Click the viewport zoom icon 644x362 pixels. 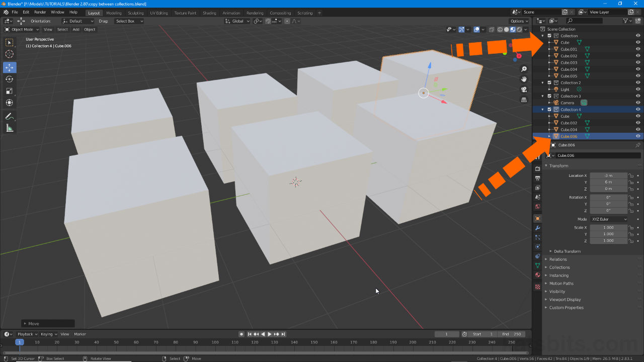pos(524,69)
